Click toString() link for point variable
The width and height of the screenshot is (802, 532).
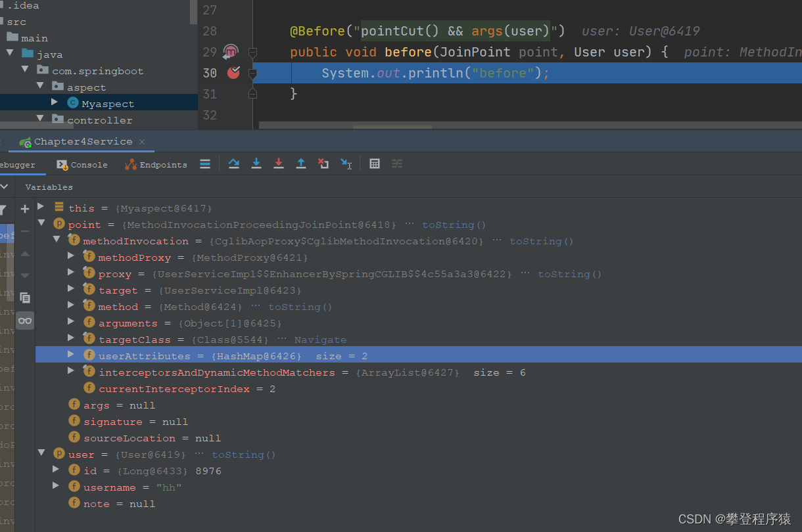454,225
